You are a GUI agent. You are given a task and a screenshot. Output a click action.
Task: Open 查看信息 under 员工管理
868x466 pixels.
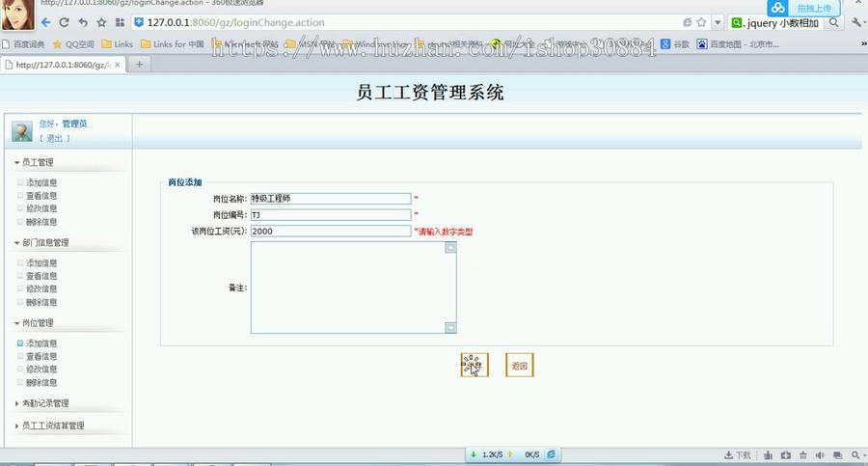coord(41,196)
